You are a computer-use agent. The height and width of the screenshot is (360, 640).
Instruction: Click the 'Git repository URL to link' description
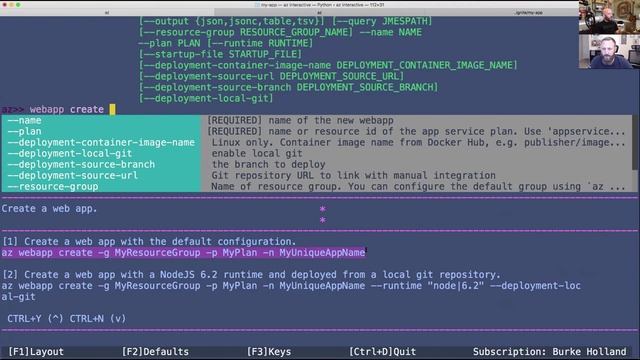353,176
